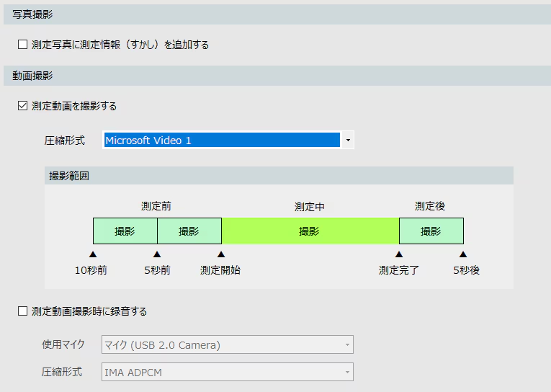
Task: Toggle the 測定後 撮影 segment
Action: coord(431,231)
